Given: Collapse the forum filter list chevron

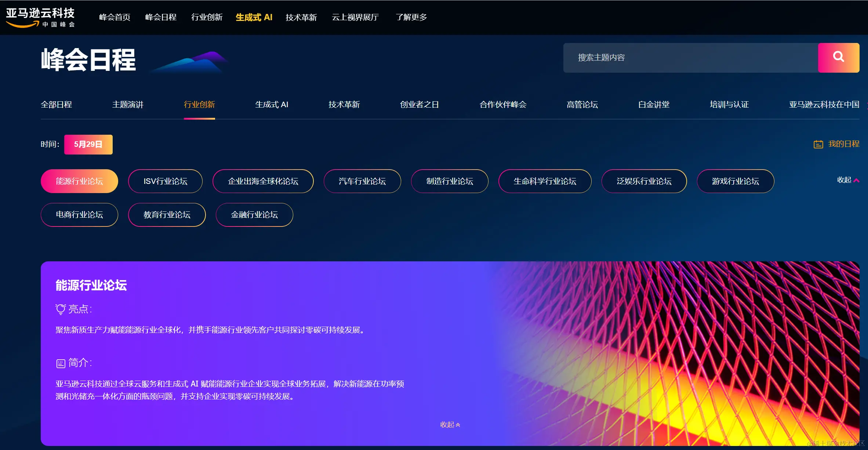Looking at the screenshot, I should pos(856,180).
